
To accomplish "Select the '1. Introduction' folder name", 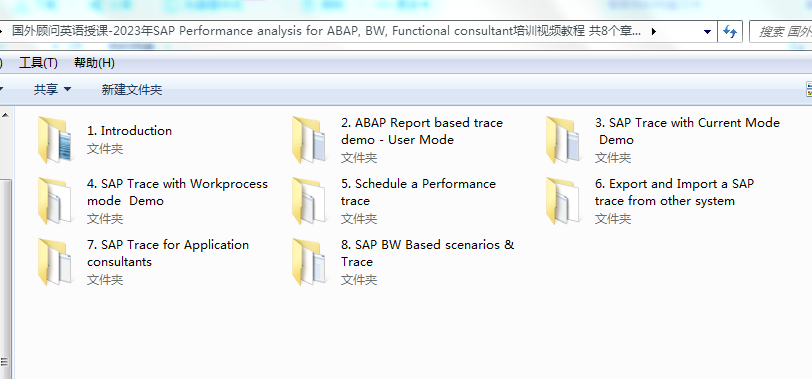I will point(129,131).
